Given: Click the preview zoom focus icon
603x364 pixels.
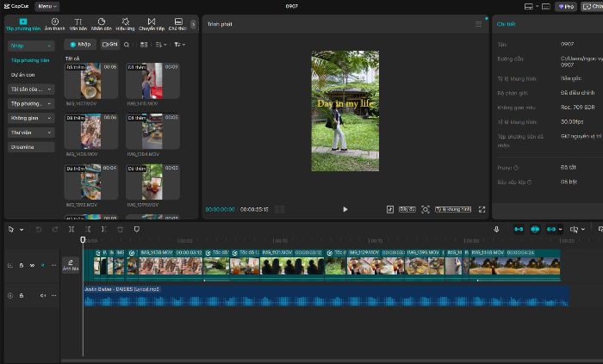Looking at the screenshot, I should point(426,209).
